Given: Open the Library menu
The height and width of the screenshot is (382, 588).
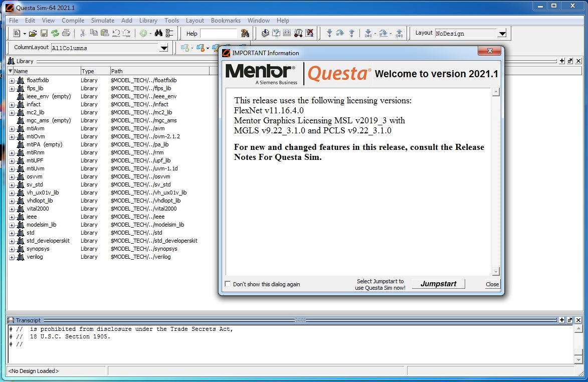Looking at the screenshot, I should [148, 20].
